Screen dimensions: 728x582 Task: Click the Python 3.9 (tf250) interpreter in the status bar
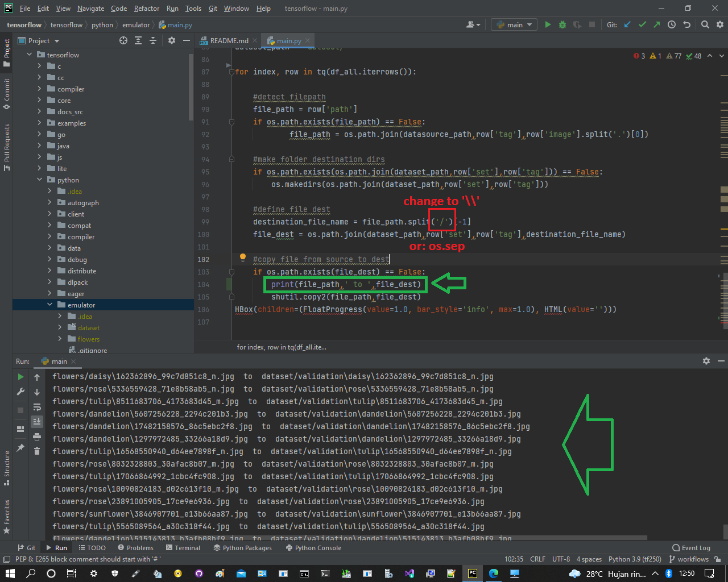(635, 559)
